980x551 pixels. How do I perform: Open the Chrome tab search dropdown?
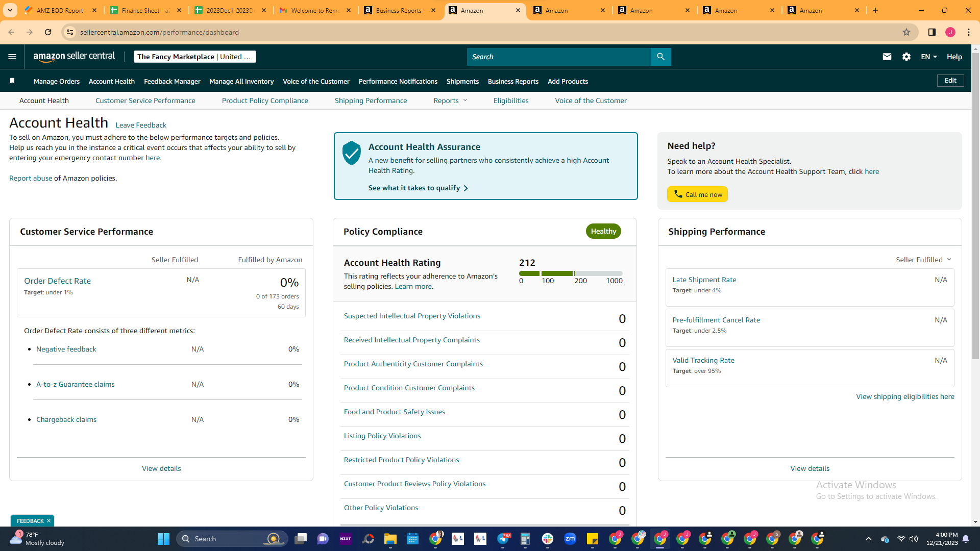(x=10, y=10)
